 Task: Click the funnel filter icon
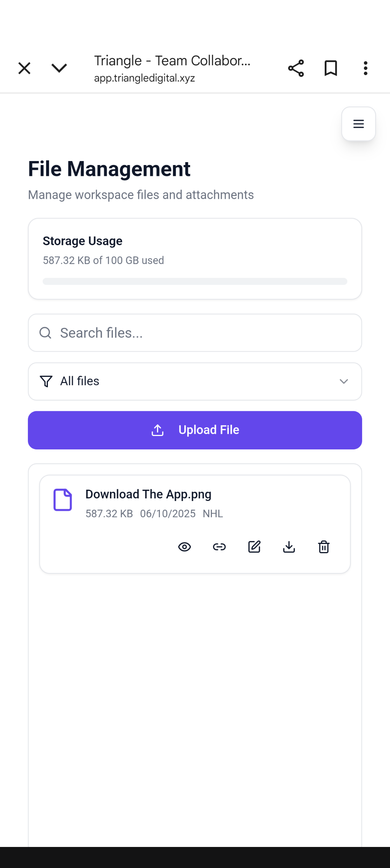tap(46, 381)
